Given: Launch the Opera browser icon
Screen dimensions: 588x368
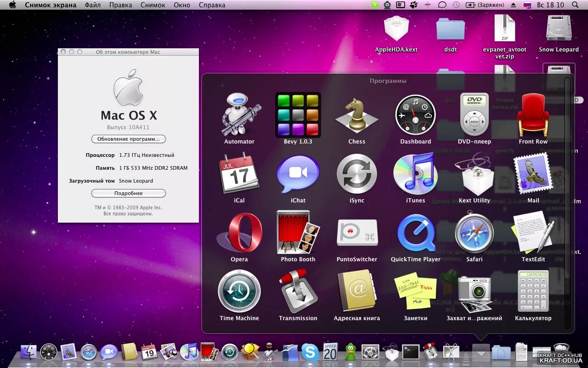Looking at the screenshot, I should (239, 233).
